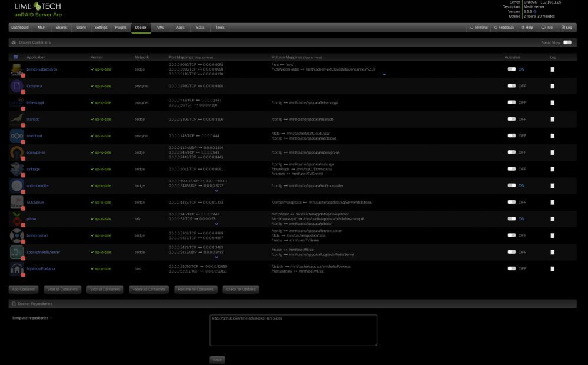Disable autostart for unifi-controller
The height and width of the screenshot is (365, 588).
[512, 185]
